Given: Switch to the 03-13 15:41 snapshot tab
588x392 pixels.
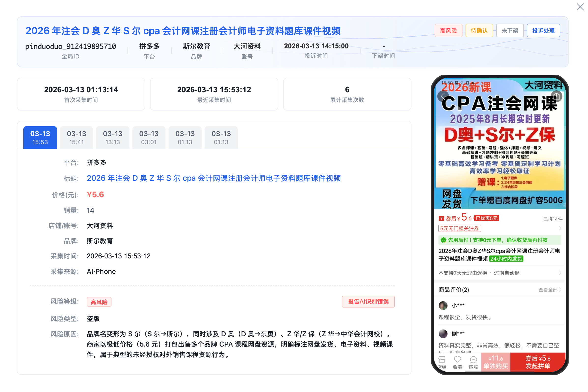Looking at the screenshot, I should click(76, 137).
